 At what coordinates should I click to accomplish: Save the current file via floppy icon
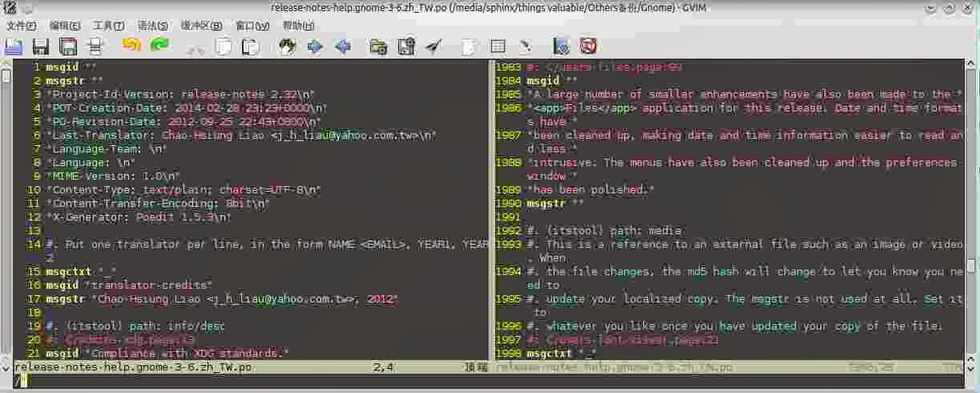[x=41, y=47]
